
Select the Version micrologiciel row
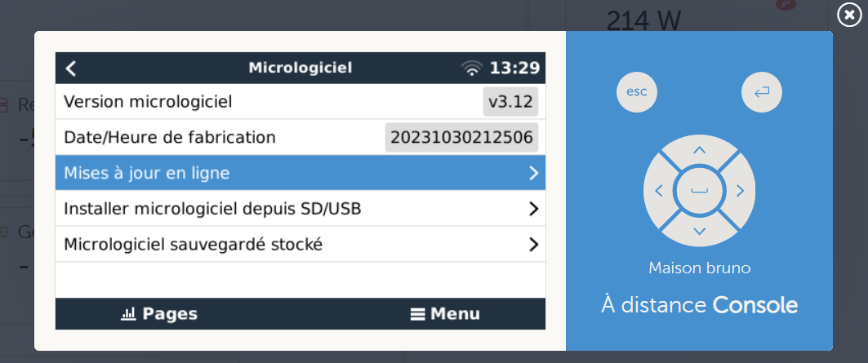point(300,102)
